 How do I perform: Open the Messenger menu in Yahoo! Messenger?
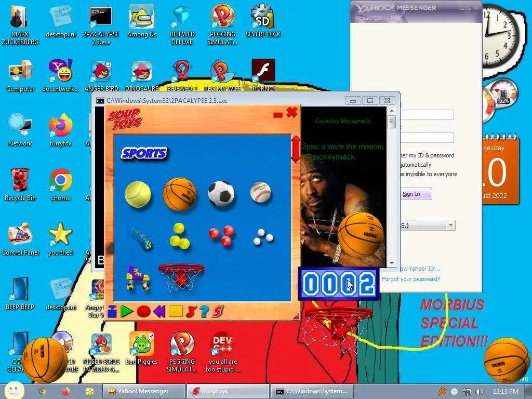point(368,18)
